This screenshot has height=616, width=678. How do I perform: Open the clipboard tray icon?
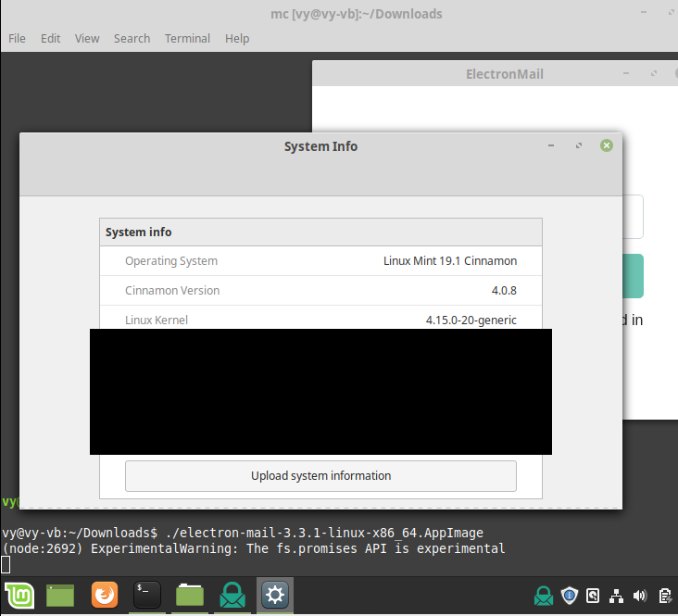click(665, 596)
